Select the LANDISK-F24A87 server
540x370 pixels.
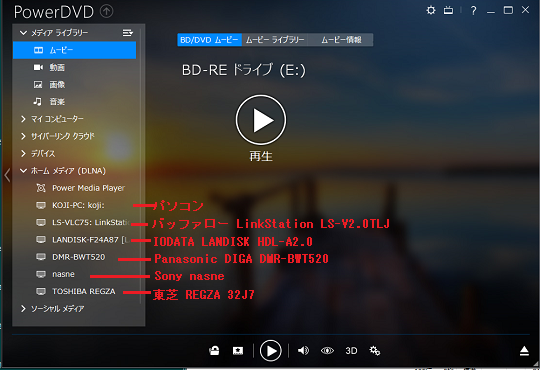point(83,240)
